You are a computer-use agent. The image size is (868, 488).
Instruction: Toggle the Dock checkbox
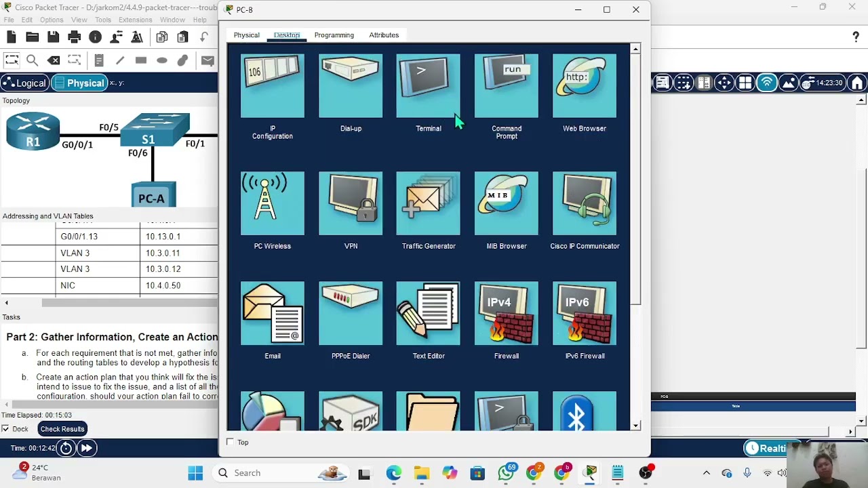point(5,429)
